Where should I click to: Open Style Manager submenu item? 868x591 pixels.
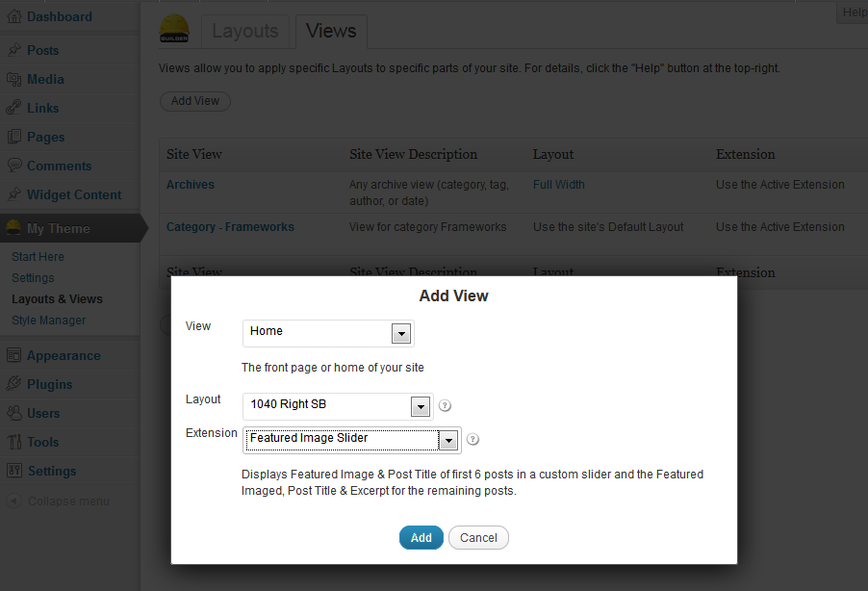pyautogui.click(x=48, y=321)
